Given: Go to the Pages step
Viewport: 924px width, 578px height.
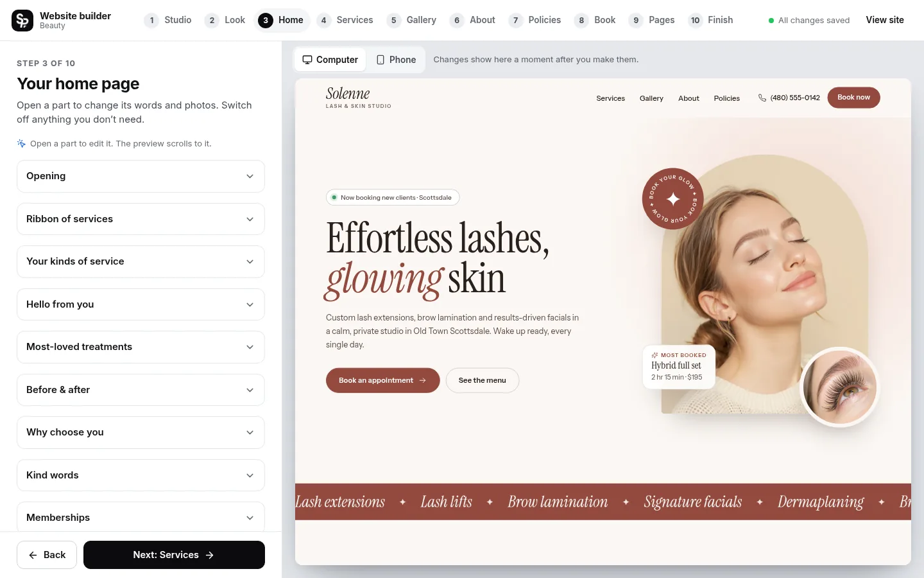Looking at the screenshot, I should pos(652,21).
